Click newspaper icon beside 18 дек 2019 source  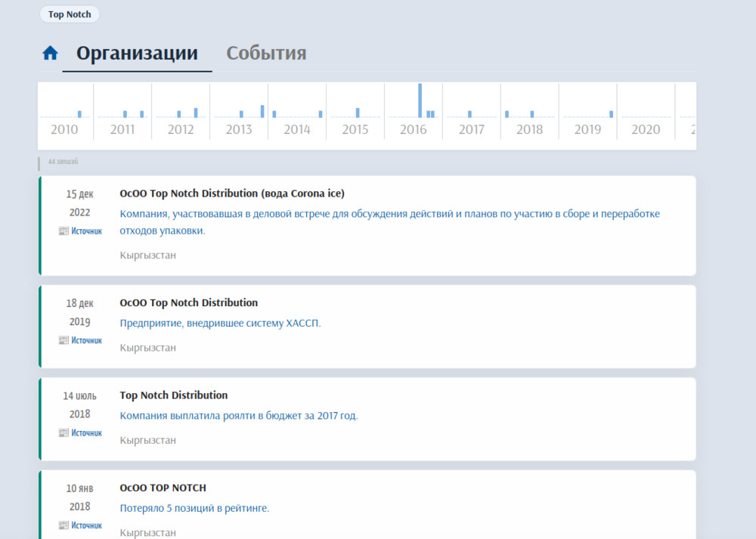click(x=64, y=341)
